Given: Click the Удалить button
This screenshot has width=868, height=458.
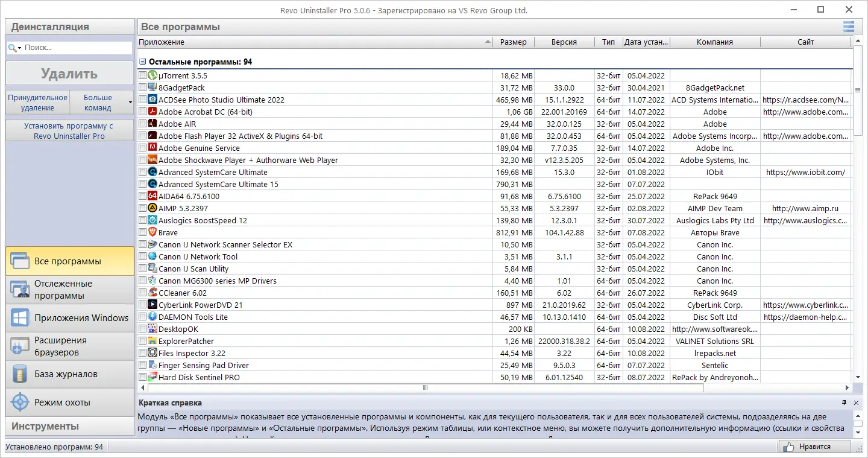Looking at the screenshot, I should click(69, 74).
